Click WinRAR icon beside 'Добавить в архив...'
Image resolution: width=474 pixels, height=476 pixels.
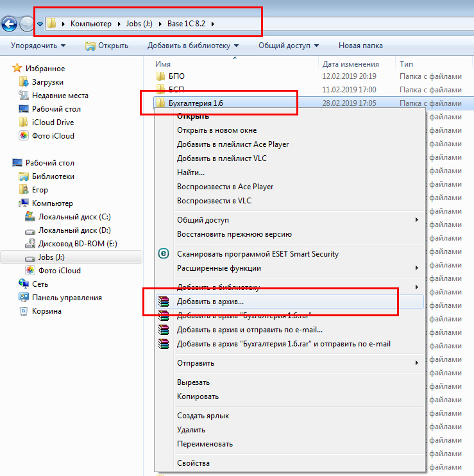(x=164, y=302)
